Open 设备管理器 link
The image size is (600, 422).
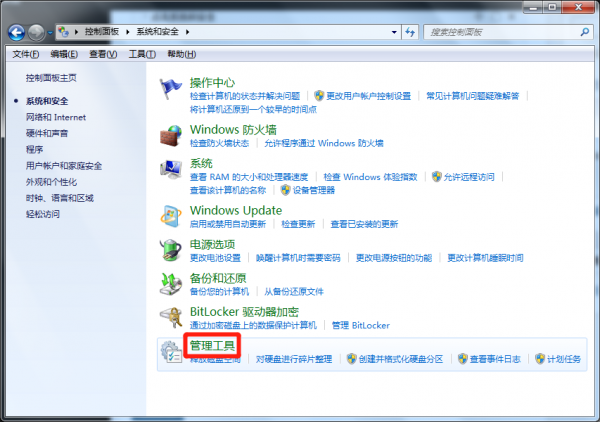click(x=314, y=190)
